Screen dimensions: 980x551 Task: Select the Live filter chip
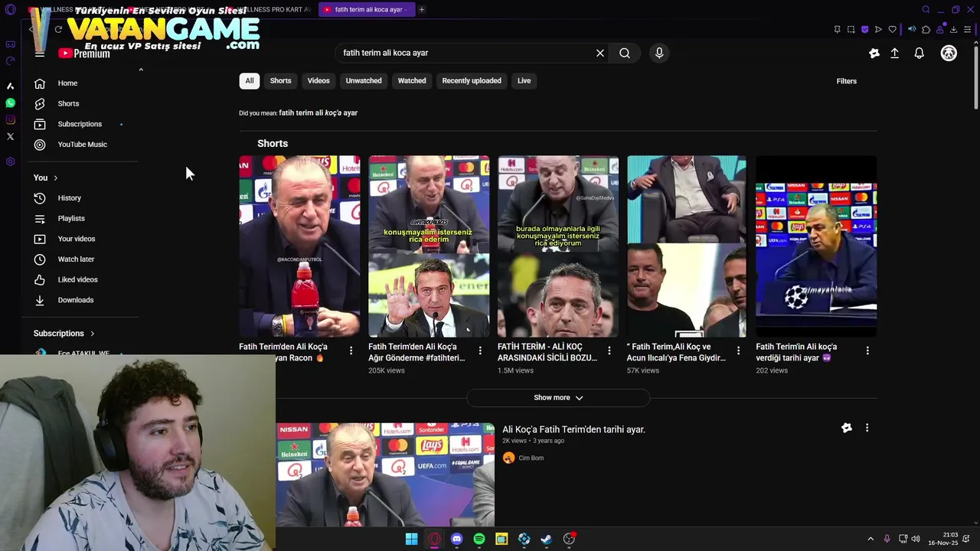pos(524,80)
